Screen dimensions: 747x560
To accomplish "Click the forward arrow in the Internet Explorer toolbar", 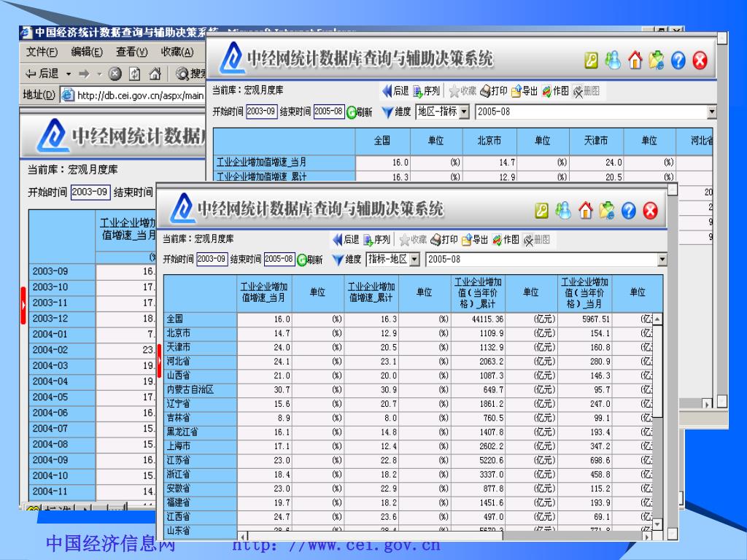I will coord(85,74).
